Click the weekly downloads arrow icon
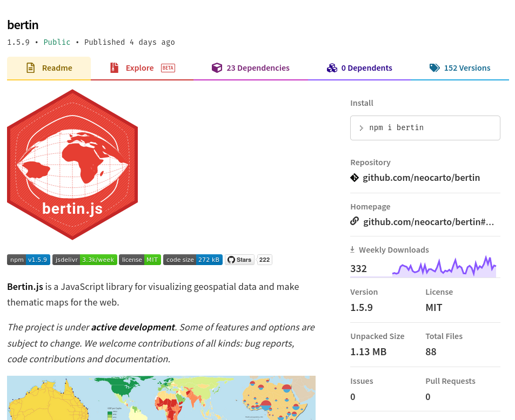 coord(352,249)
